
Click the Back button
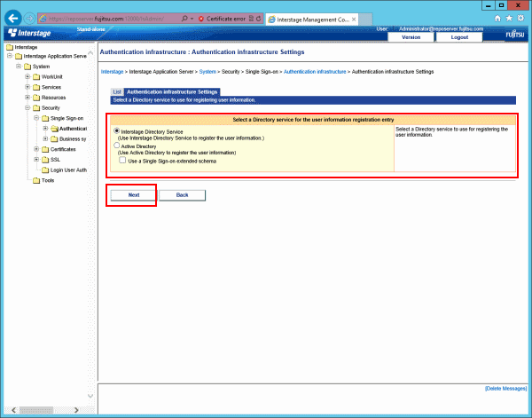click(x=182, y=195)
